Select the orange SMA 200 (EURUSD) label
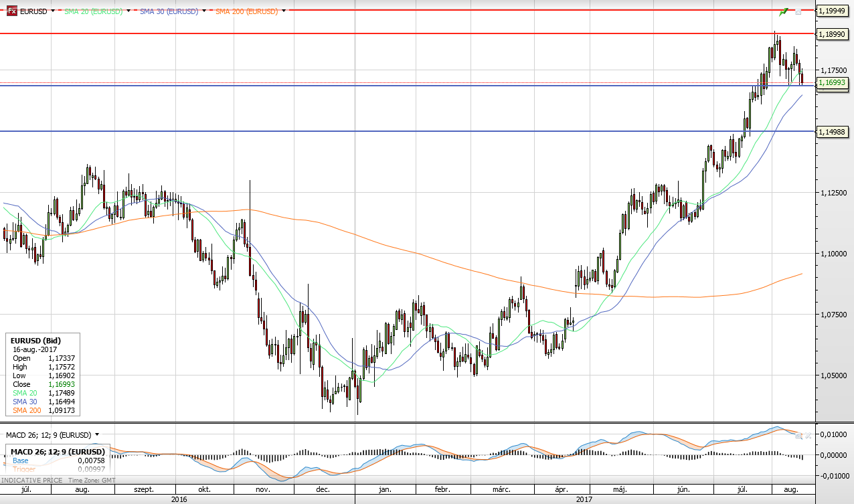This screenshot has width=854, height=504. pyautogui.click(x=246, y=11)
